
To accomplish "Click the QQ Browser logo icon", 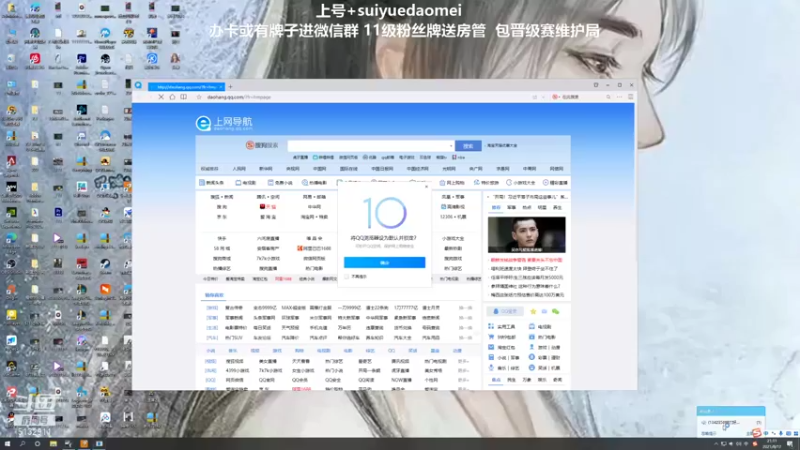I will (138, 86).
